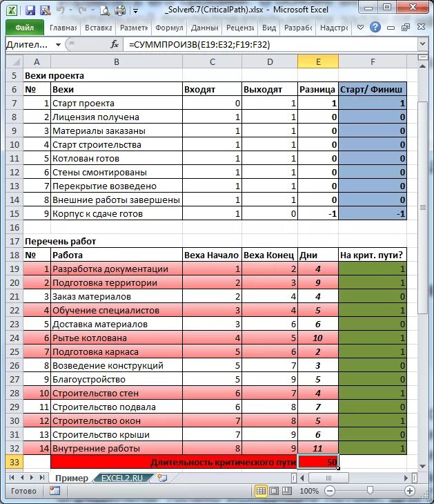Zoom out with the minus button

330,491
